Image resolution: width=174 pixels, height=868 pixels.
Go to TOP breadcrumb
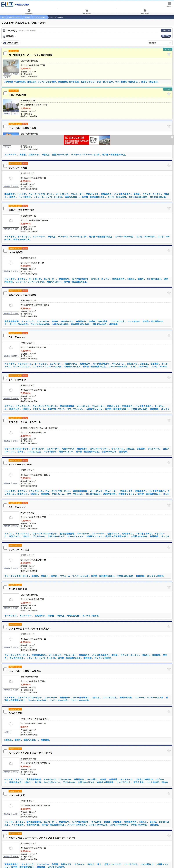click(x=3, y=17)
